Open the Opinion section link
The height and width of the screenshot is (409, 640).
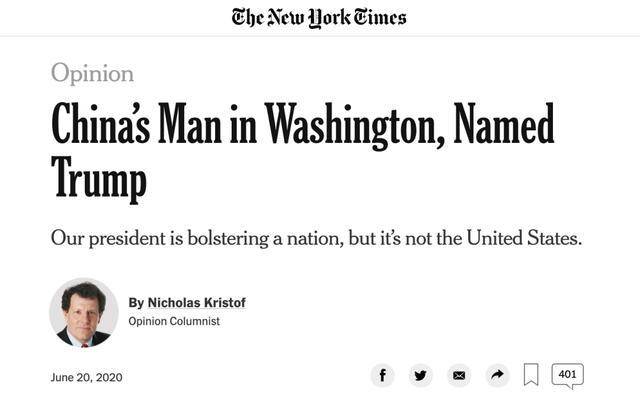coord(92,73)
